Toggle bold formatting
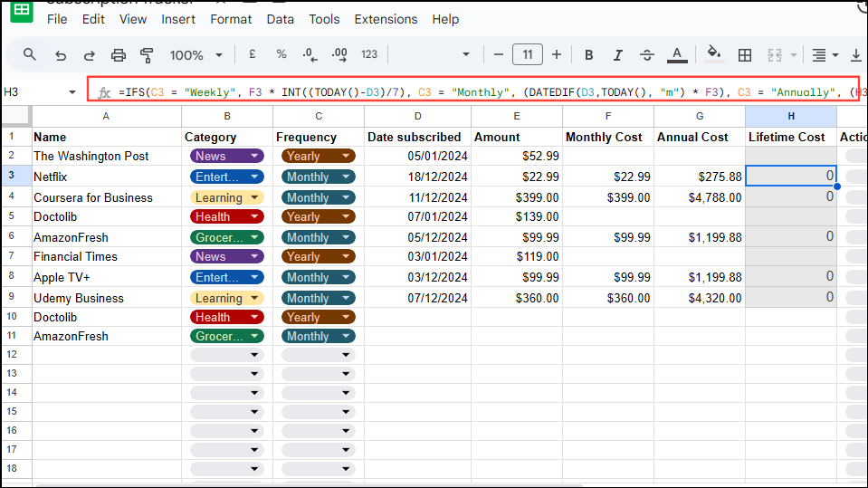868x488 pixels. pos(589,55)
